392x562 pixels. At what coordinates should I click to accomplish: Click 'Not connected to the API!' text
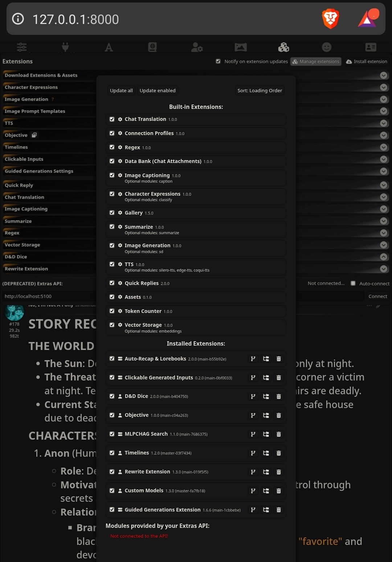pyautogui.click(x=139, y=536)
